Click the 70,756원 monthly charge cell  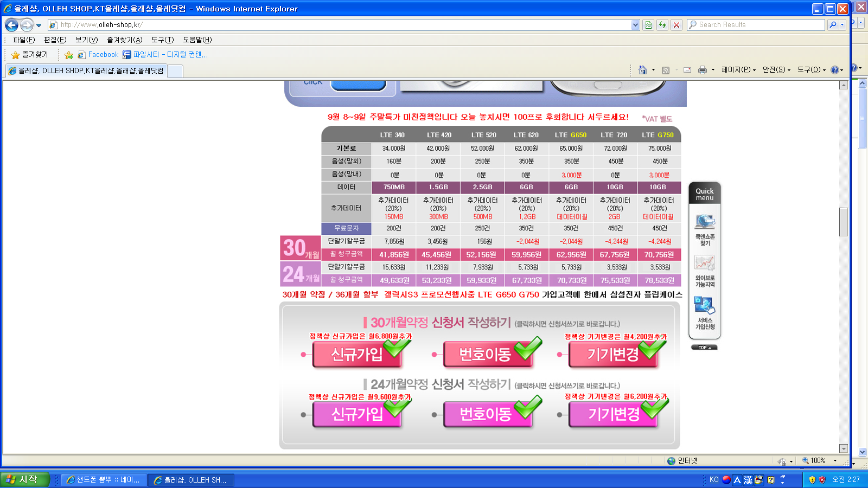pyautogui.click(x=659, y=254)
